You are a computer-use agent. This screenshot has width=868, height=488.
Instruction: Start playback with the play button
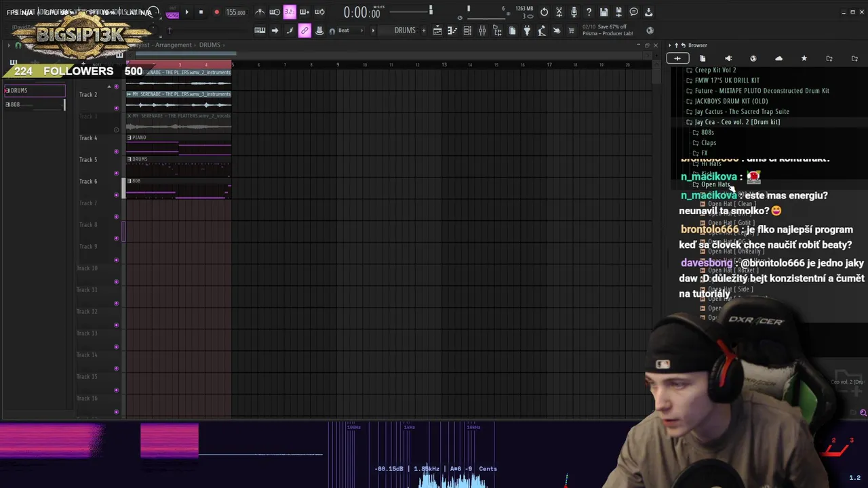click(x=186, y=12)
